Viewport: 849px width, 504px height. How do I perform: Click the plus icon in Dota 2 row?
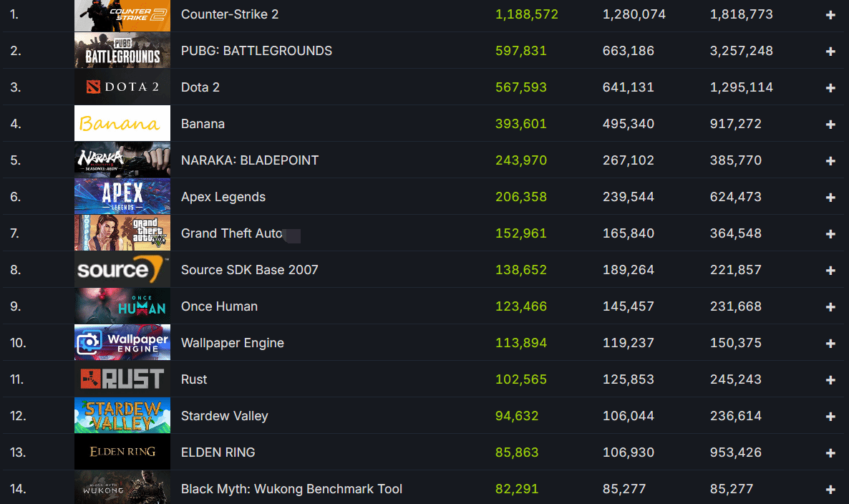(830, 88)
